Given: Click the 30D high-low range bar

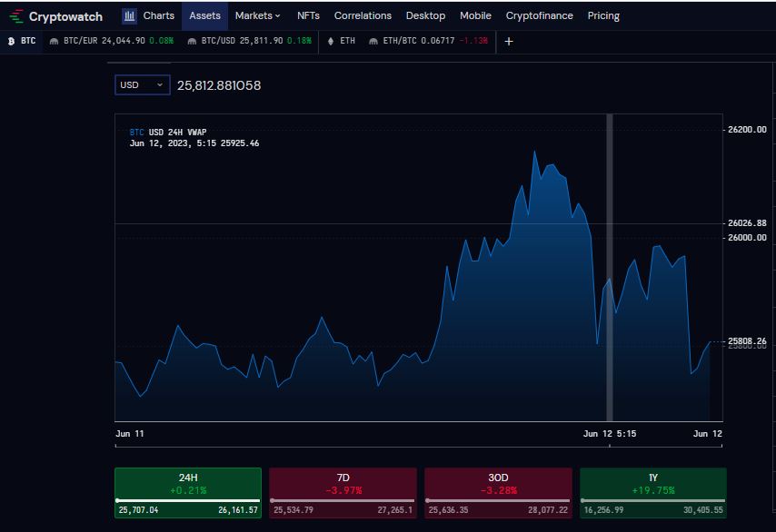Looking at the screenshot, I should (x=498, y=501).
